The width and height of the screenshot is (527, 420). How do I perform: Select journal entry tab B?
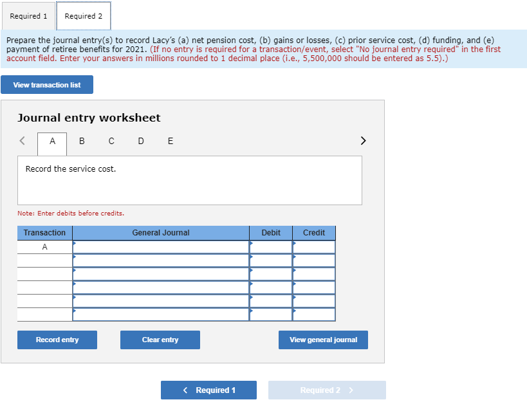82,141
